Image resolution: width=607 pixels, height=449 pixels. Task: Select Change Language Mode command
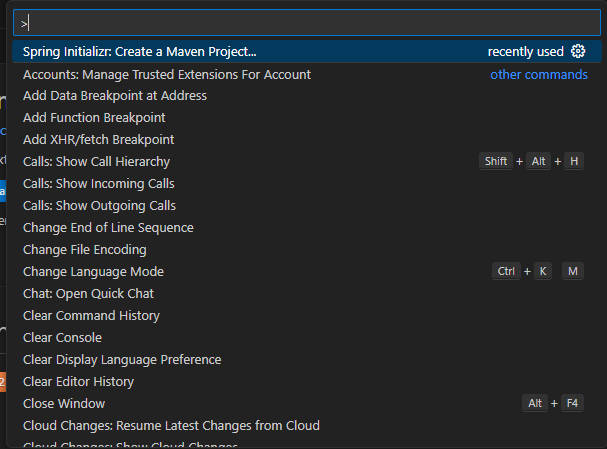307,272
